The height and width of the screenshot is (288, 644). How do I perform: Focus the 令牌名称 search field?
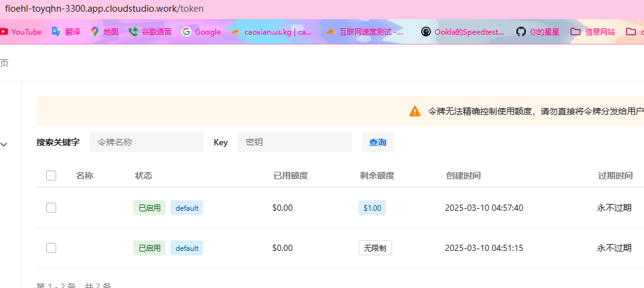(146, 142)
